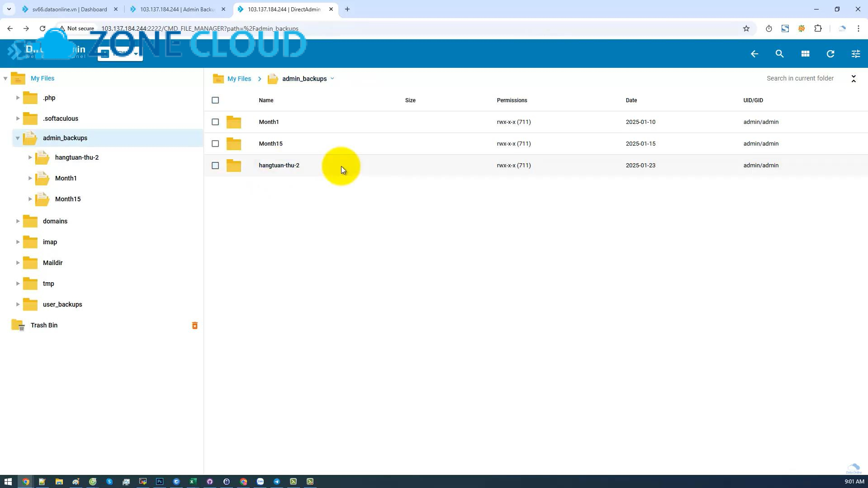Bookmark this page with star icon
The height and width of the screenshot is (488, 868).
(746, 28)
